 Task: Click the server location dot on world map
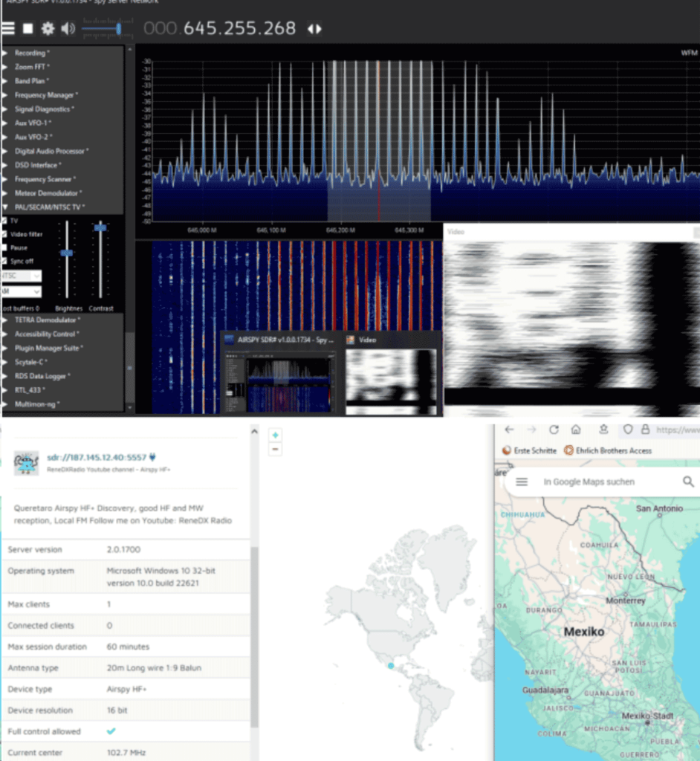pos(391,666)
